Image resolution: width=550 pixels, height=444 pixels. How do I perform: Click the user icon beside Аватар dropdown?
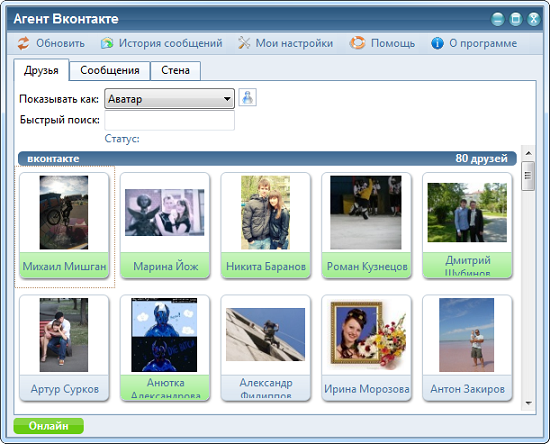pyautogui.click(x=248, y=97)
